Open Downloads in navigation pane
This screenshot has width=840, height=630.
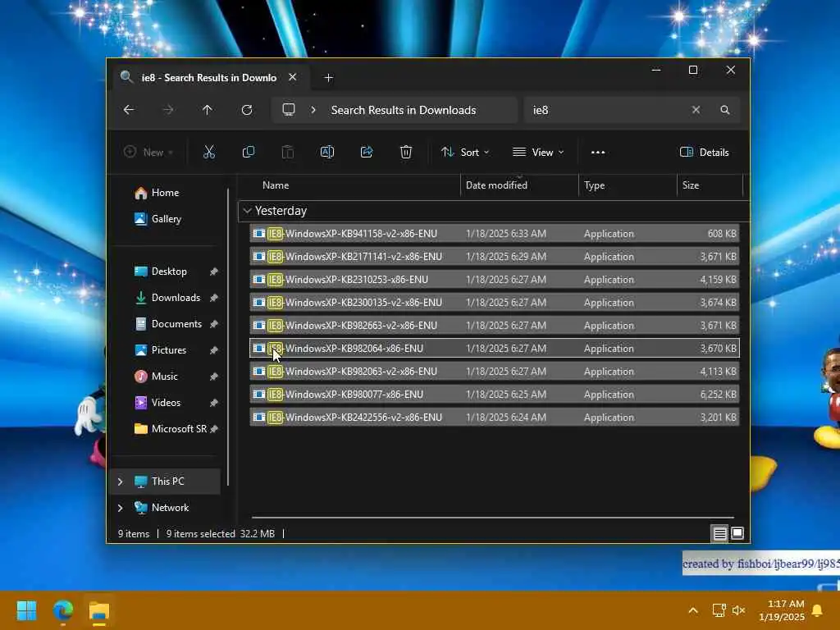click(167, 298)
